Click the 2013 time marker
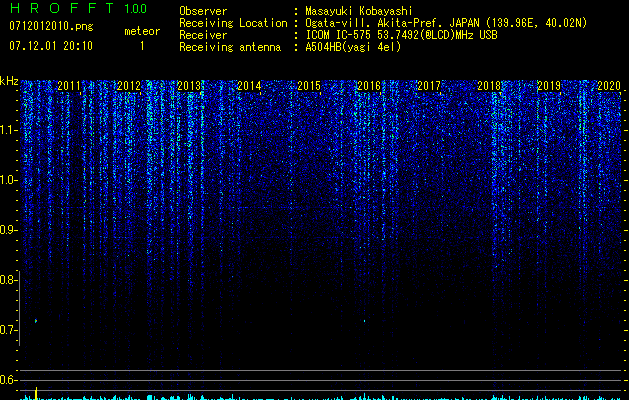The height and width of the screenshot is (400, 629). pyautogui.click(x=189, y=86)
